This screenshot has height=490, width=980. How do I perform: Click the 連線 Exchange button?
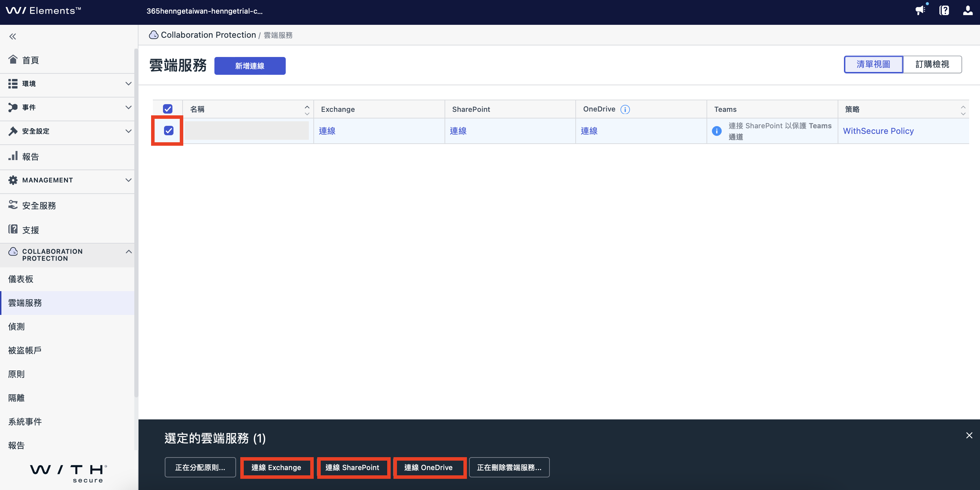click(276, 467)
